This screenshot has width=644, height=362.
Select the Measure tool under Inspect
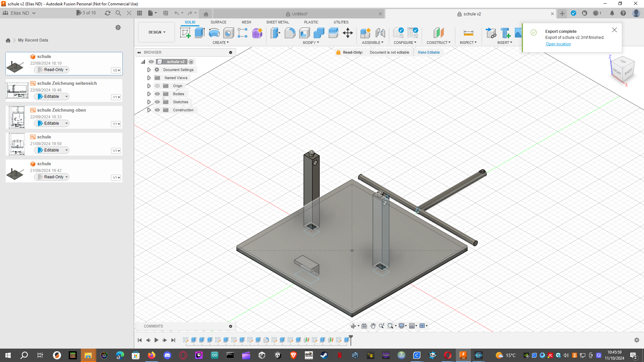click(468, 33)
